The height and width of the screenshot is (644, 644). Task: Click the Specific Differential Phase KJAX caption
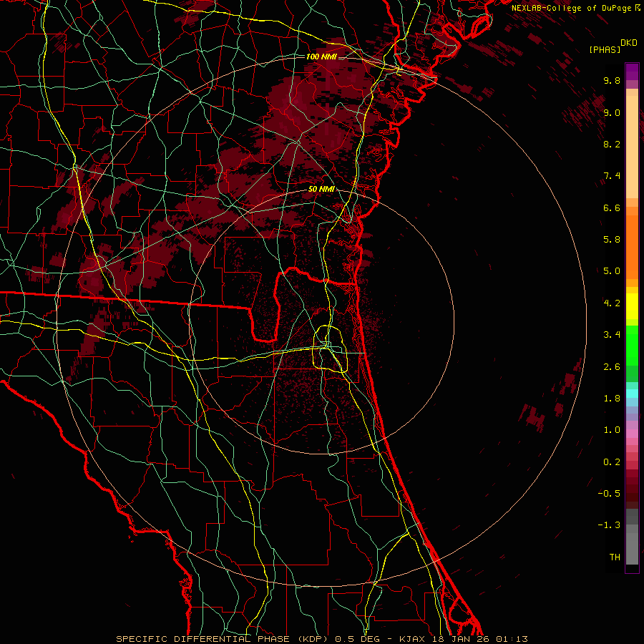point(321,639)
